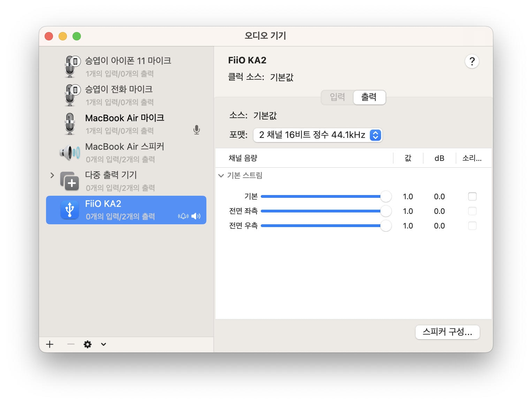
Task: Close the 오디오 기기 window
Action: 49,36
